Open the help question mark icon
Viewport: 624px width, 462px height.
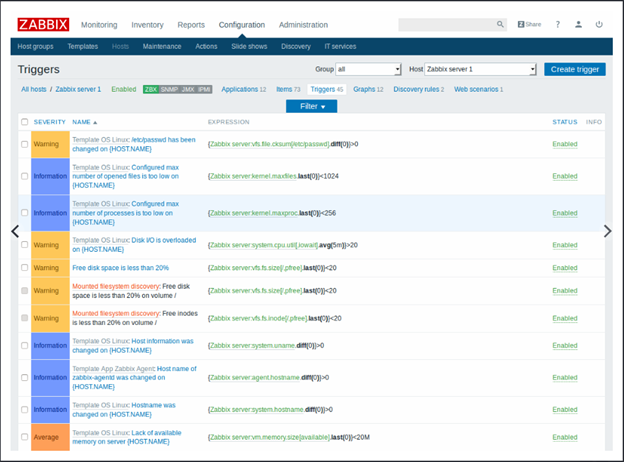(558, 24)
